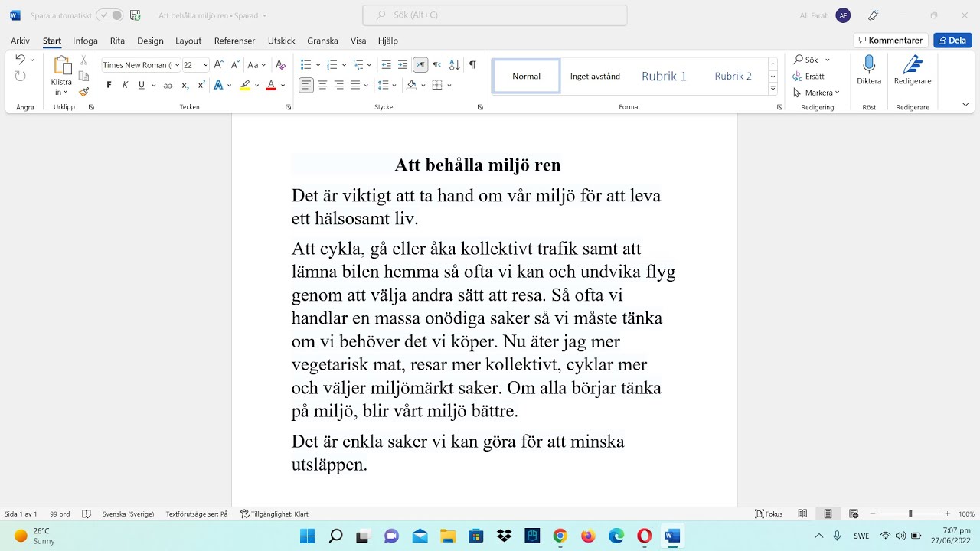Open Google Chrome from the taskbar
This screenshot has width=980, height=551.
pos(560,536)
